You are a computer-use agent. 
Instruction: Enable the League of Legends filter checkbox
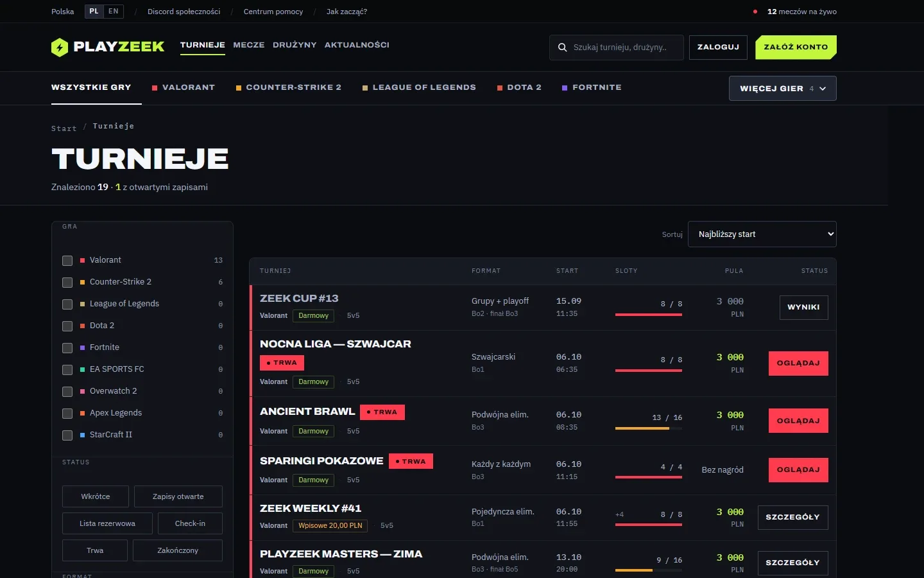pos(67,304)
